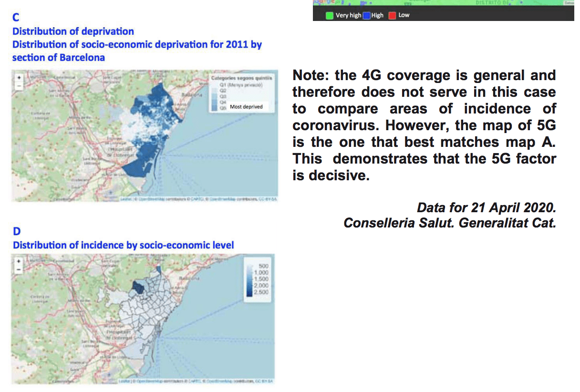The width and height of the screenshot is (580, 392).
Task: Click the 'Categories segons quintils' legend title
Action: pos(241,77)
